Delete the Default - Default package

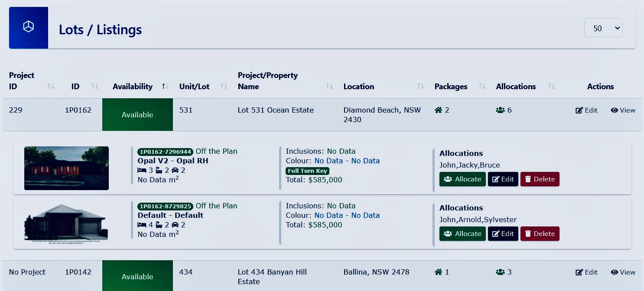540,234
